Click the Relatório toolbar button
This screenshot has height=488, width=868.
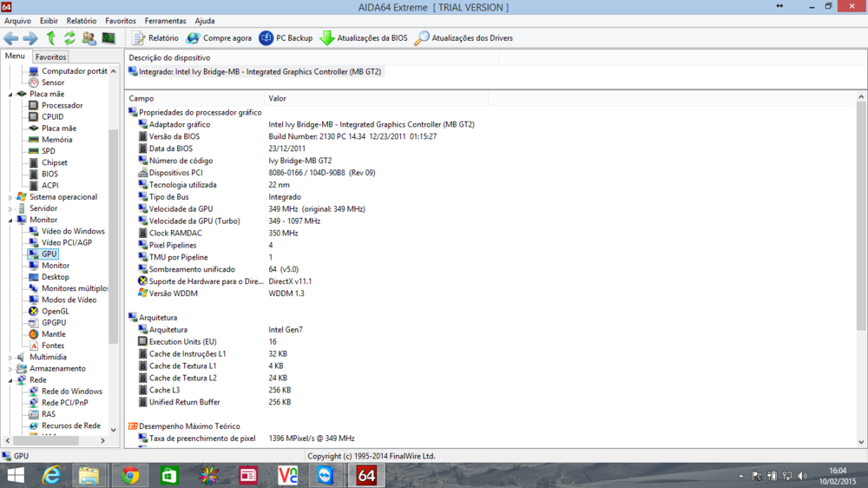(x=155, y=38)
